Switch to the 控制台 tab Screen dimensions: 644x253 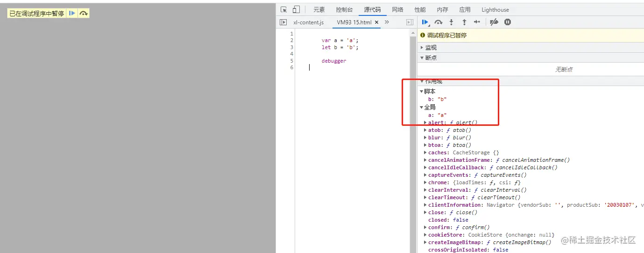[345, 9]
